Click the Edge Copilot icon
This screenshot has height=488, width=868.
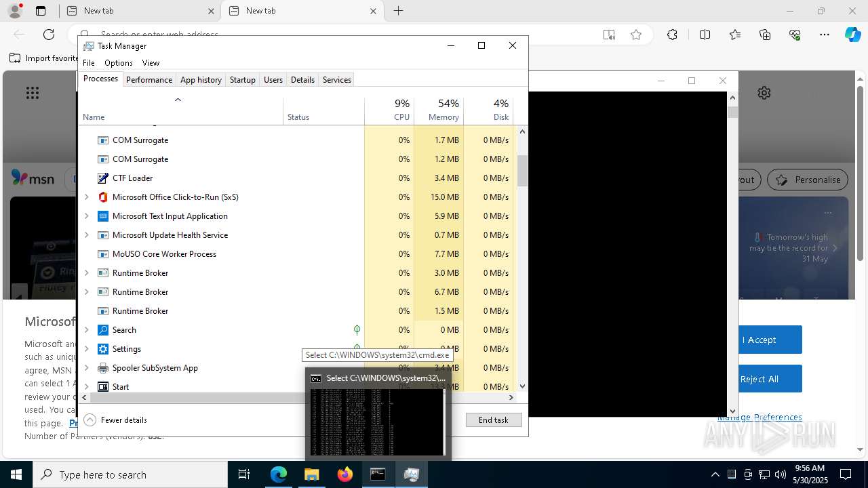(852, 35)
